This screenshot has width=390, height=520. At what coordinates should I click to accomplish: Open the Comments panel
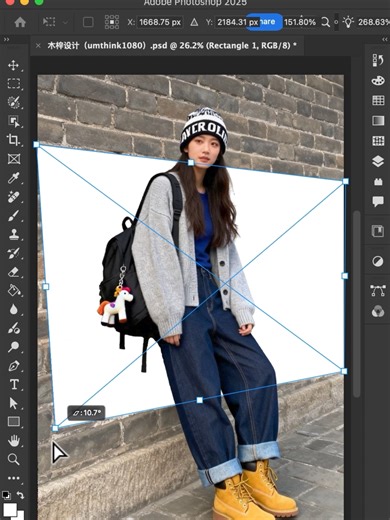click(378, 201)
